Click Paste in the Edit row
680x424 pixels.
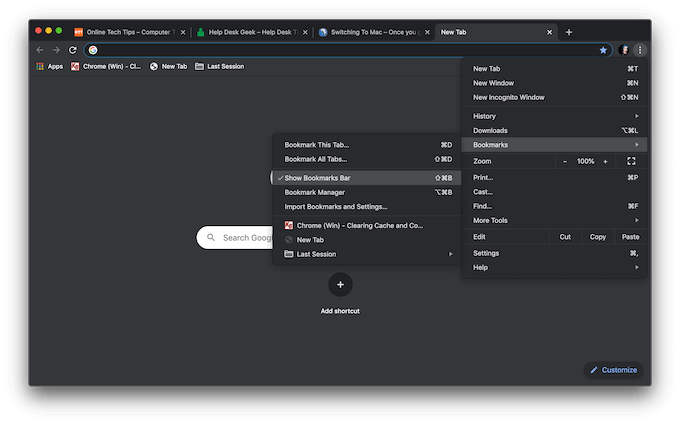[x=630, y=237]
